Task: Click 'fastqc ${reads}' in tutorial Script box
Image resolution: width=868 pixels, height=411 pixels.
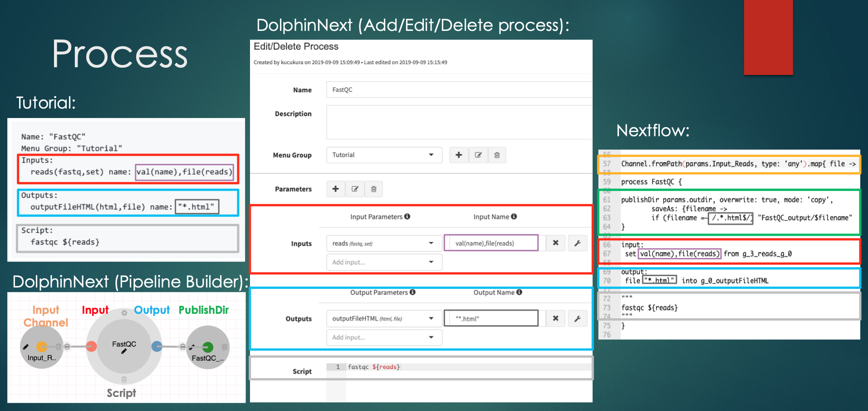Action: click(x=65, y=242)
